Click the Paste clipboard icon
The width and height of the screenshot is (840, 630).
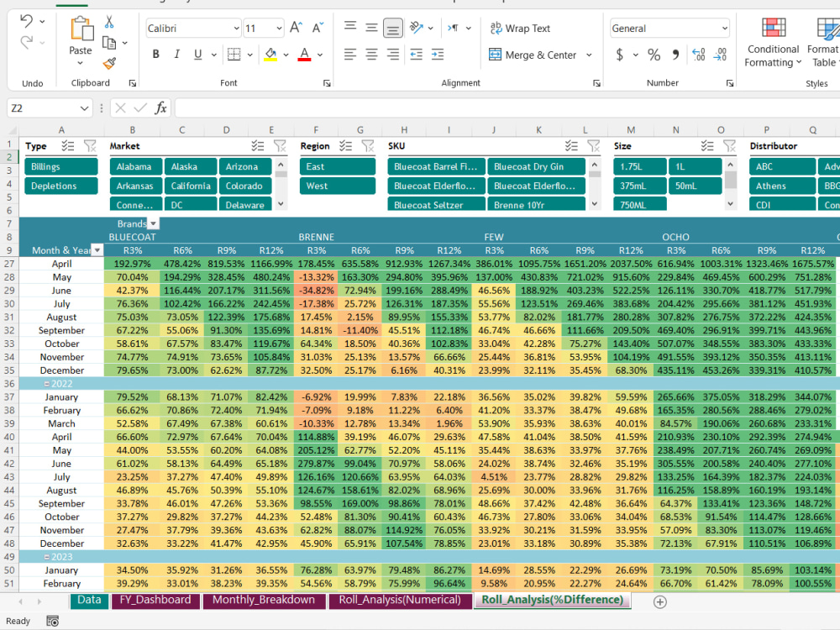pyautogui.click(x=81, y=29)
